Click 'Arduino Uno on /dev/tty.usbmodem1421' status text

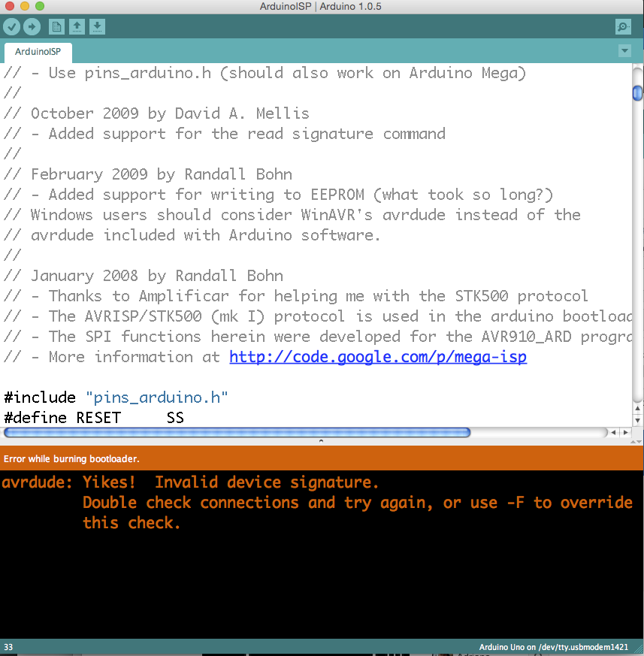(x=553, y=647)
